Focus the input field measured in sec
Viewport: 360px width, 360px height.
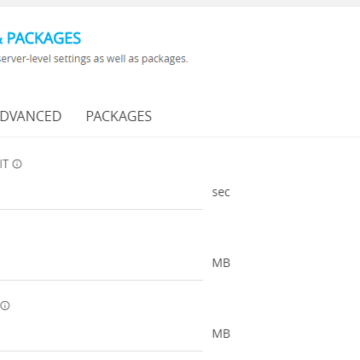point(101,192)
